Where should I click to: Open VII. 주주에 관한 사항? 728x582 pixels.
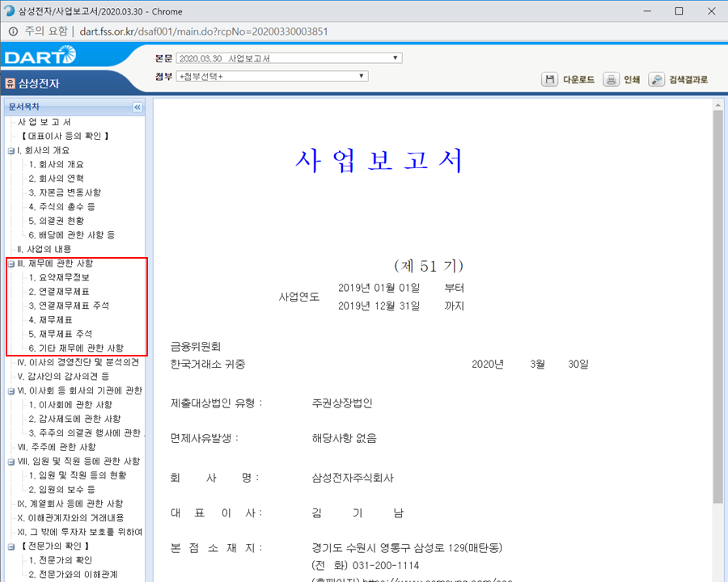pos(57,447)
